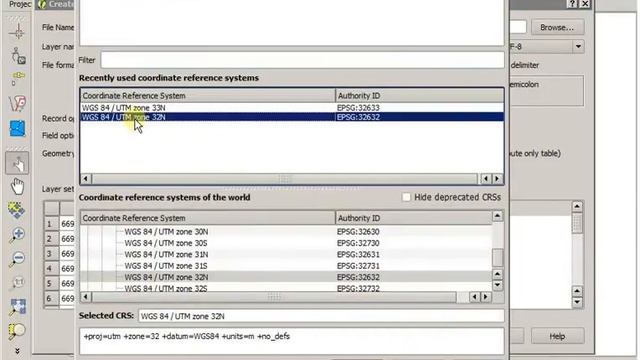Viewport: 640px width, 360px height.
Task: Select row header 6 in sample table
Action: click(x=51, y=298)
